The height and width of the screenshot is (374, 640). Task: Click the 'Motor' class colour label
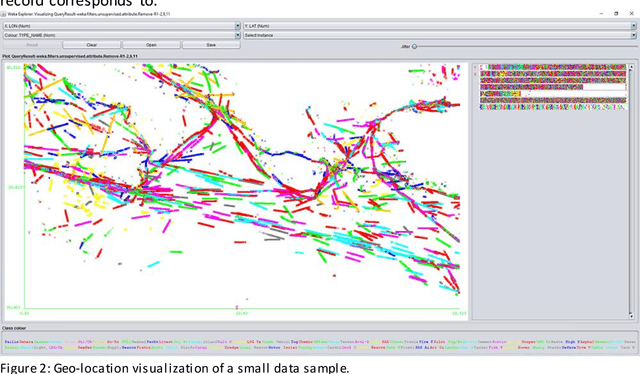[x=274, y=347]
